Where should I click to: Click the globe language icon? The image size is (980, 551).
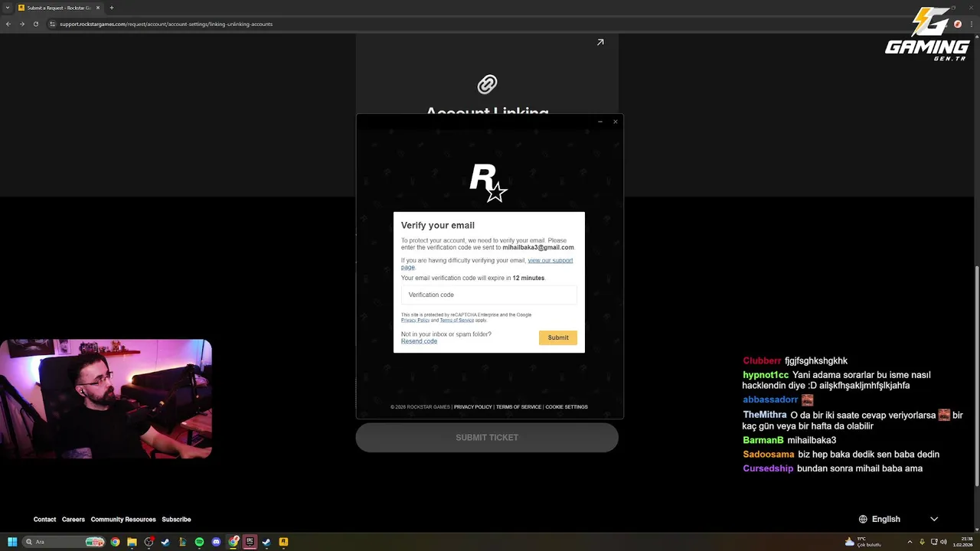[863, 519]
